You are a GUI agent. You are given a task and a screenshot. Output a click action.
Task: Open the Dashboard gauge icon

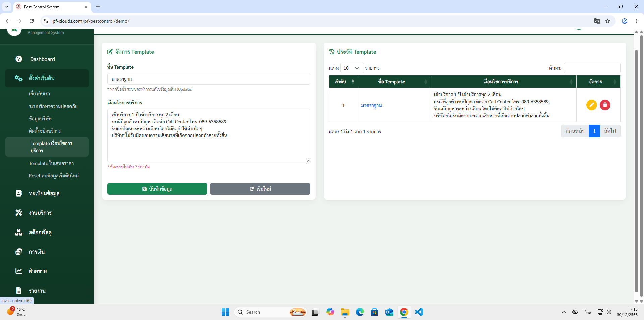tap(19, 59)
